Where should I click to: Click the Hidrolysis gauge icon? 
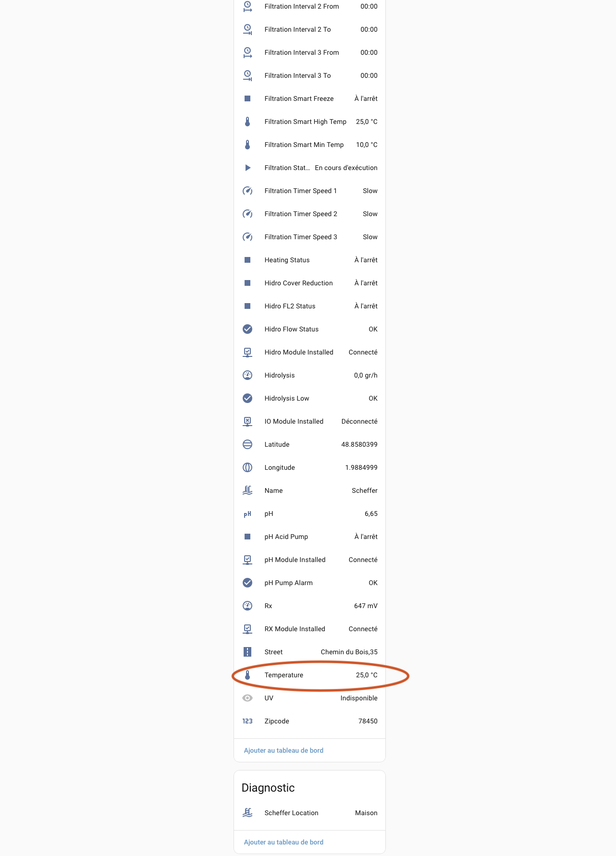click(x=247, y=375)
